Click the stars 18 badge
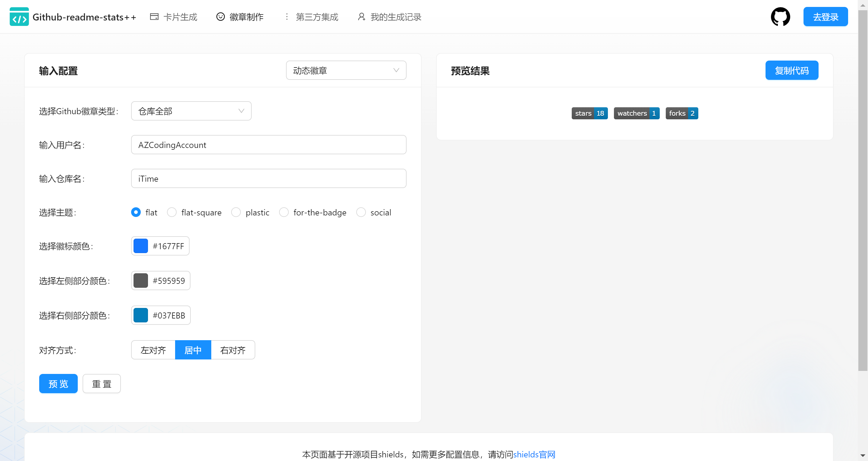Screen dimensions: 868x461 pyautogui.click(x=589, y=113)
